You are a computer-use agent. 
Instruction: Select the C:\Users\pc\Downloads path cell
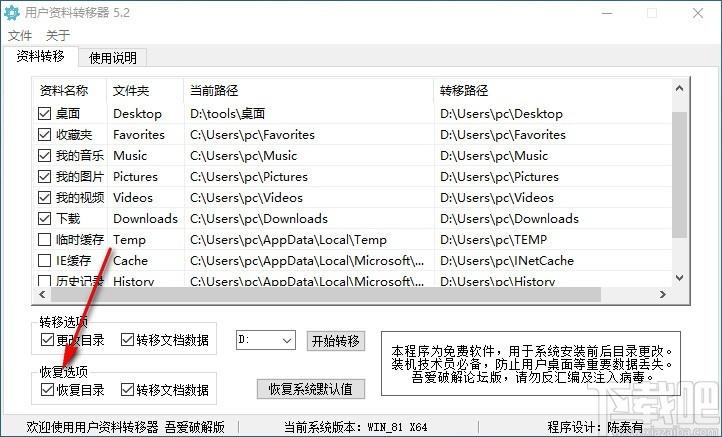(259, 218)
